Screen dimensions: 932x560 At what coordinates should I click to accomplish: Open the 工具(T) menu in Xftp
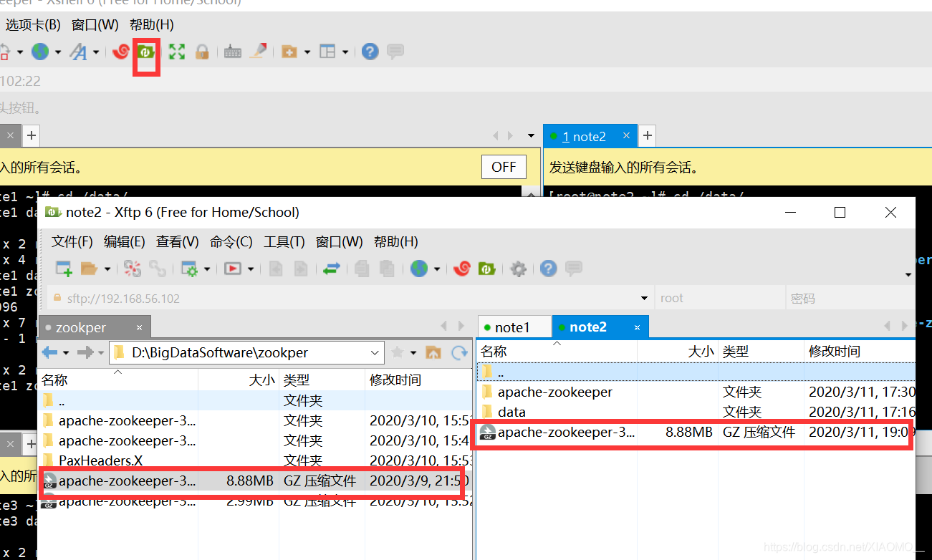coord(284,241)
